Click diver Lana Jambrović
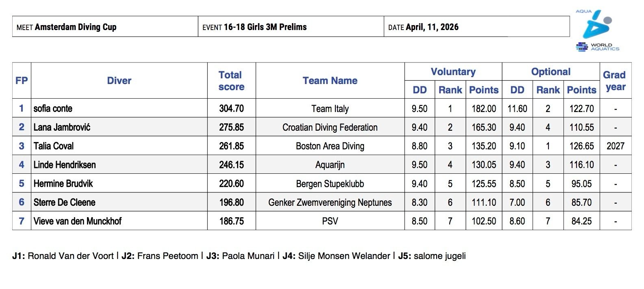 click(62, 127)
